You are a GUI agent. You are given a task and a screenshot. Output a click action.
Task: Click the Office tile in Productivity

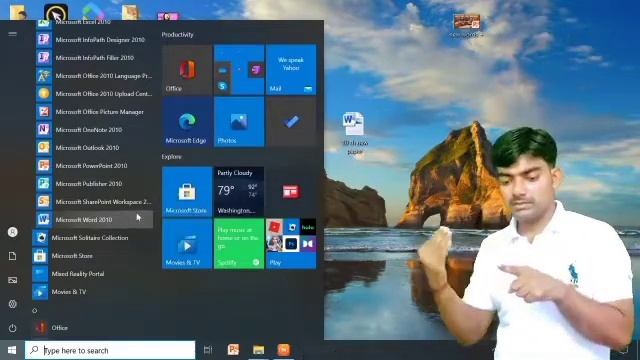pos(187,70)
